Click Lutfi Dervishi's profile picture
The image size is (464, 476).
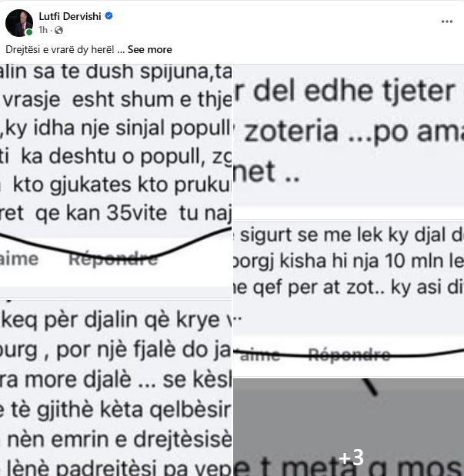point(19,23)
